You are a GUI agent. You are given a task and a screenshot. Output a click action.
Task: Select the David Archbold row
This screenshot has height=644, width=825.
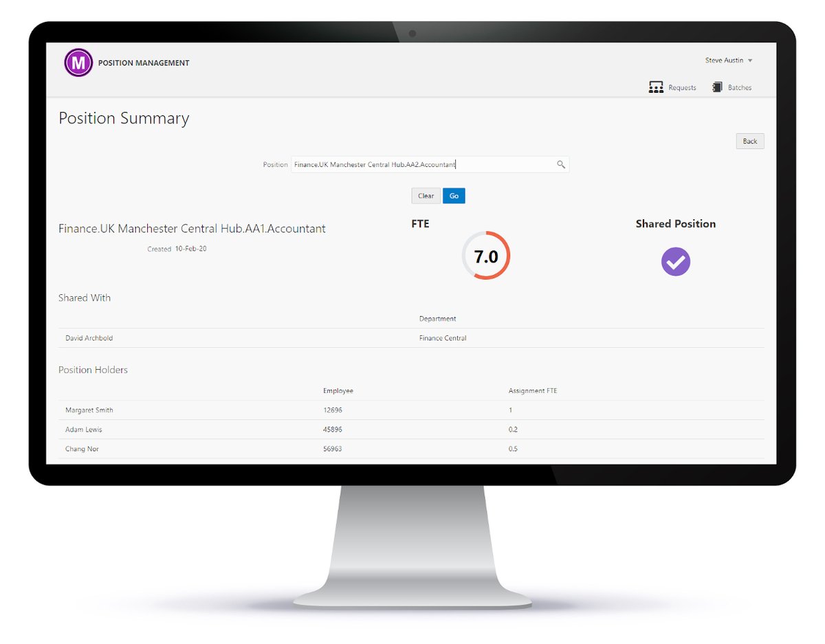(x=411, y=337)
